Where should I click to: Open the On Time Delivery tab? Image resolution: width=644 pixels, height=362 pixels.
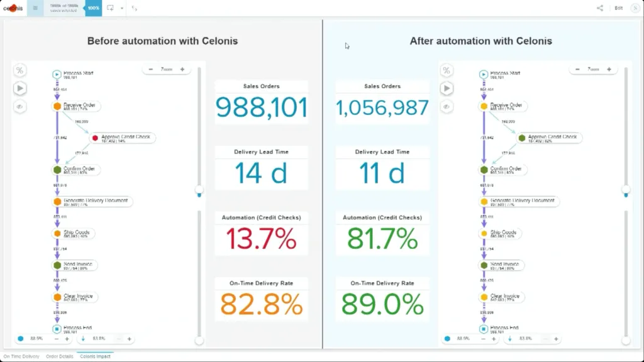pyautogui.click(x=21, y=356)
